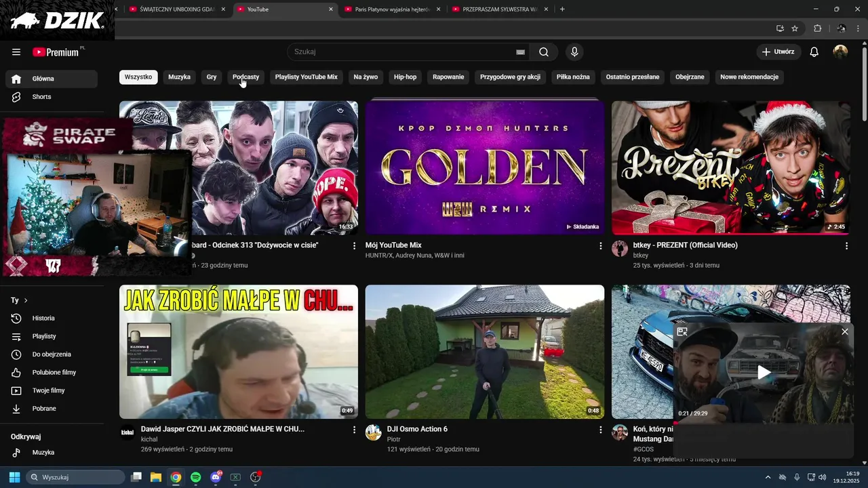
Task: Go to Główna in the sidebar
Action: [52, 79]
